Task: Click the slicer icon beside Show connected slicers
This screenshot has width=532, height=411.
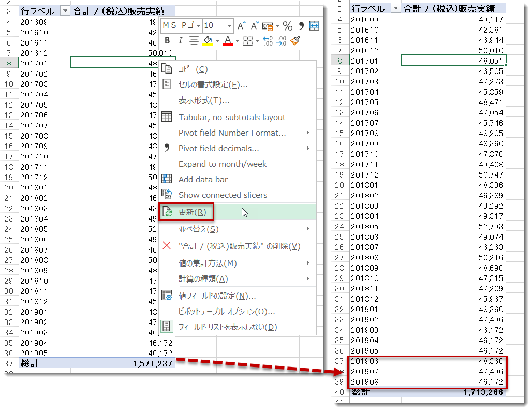Action: (x=167, y=195)
